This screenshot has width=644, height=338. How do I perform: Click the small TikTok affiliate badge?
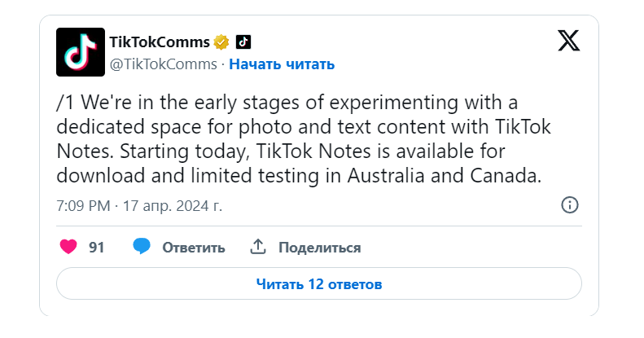tap(243, 42)
